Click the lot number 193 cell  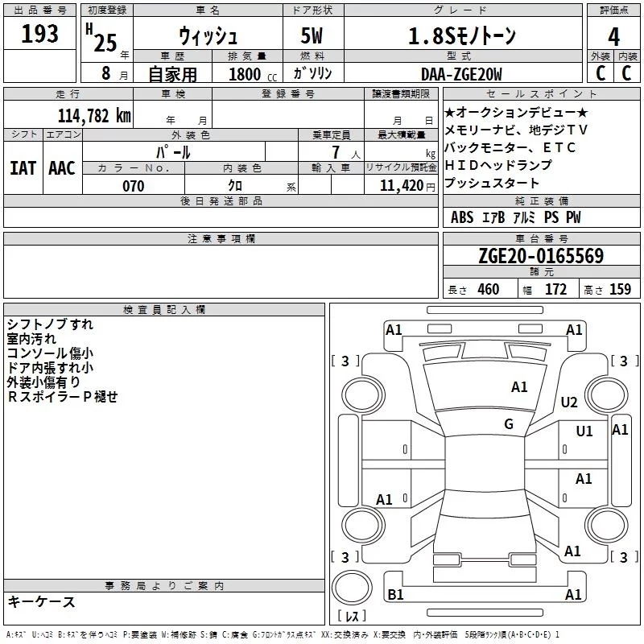[39, 34]
